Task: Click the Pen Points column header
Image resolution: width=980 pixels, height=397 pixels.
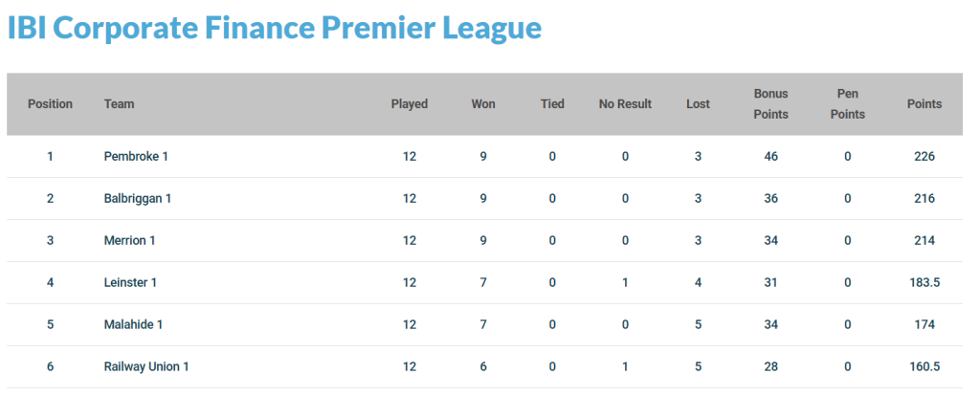Action: coord(848,103)
